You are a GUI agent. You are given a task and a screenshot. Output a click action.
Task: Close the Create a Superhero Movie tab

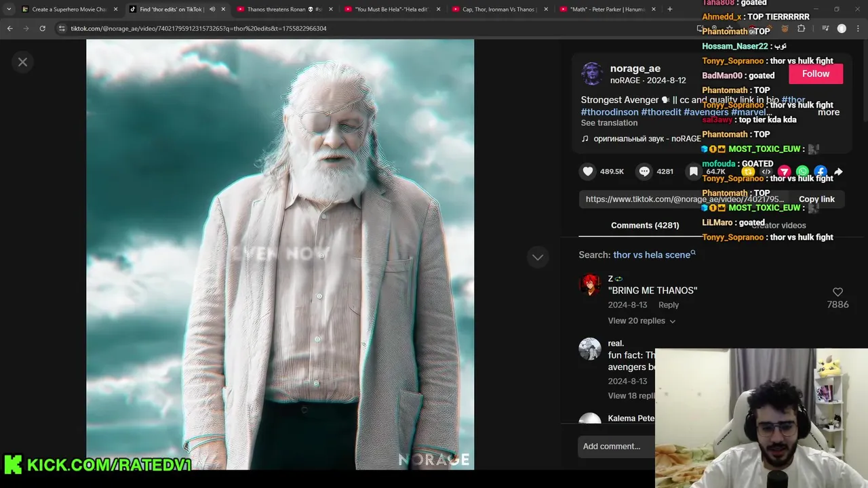tap(115, 9)
